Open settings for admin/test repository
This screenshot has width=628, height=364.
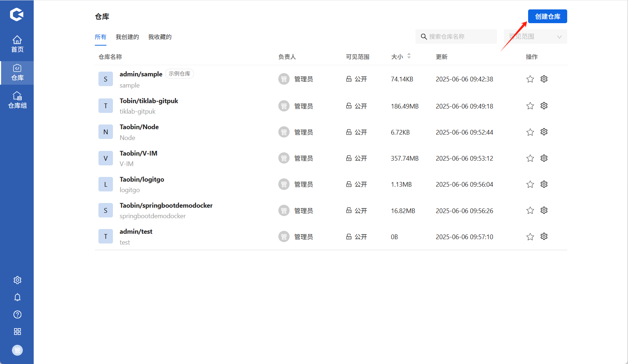544,236
